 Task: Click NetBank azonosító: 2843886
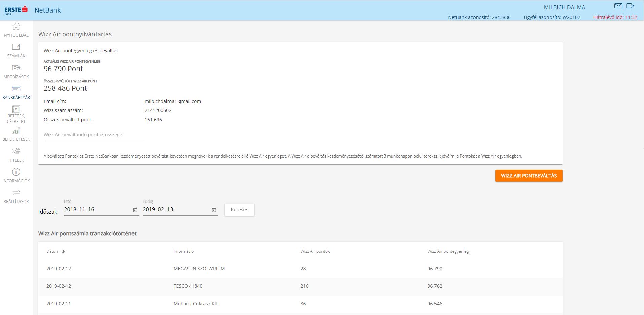click(x=479, y=17)
